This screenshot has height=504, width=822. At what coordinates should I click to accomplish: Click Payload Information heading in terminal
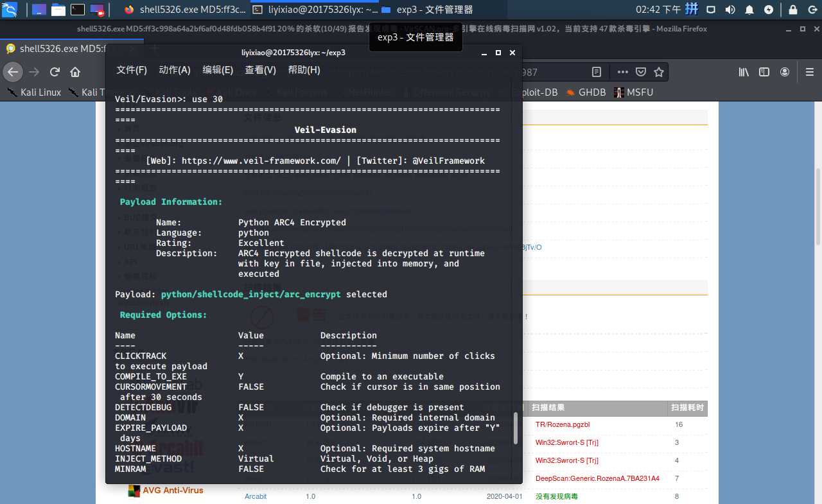pos(171,202)
